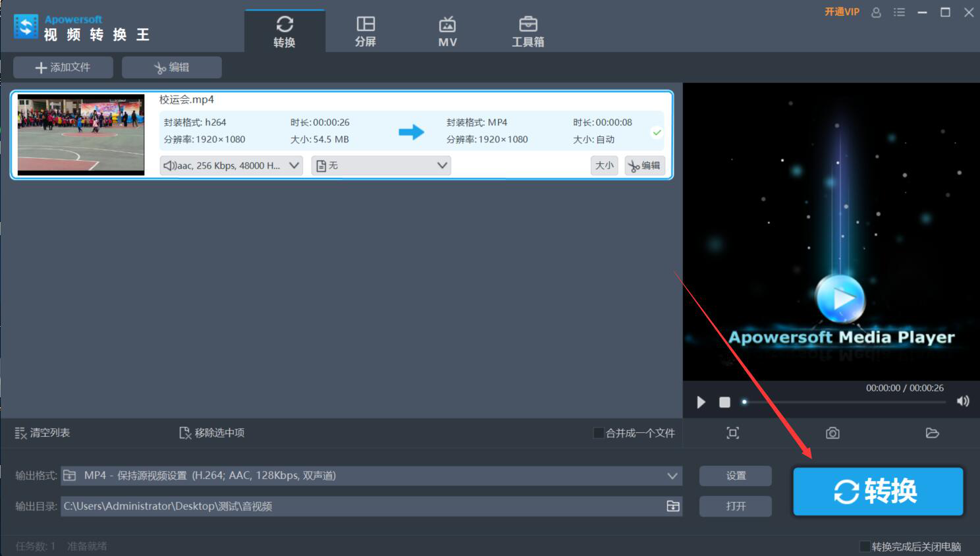
Task: Enable 转换完成后关闭电脑 checkbox
Action: [865, 547]
